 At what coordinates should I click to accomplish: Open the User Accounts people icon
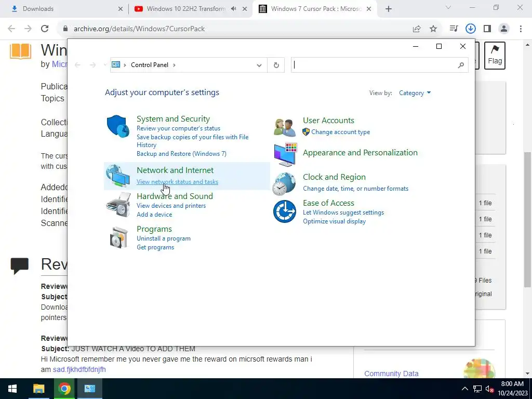(284, 127)
